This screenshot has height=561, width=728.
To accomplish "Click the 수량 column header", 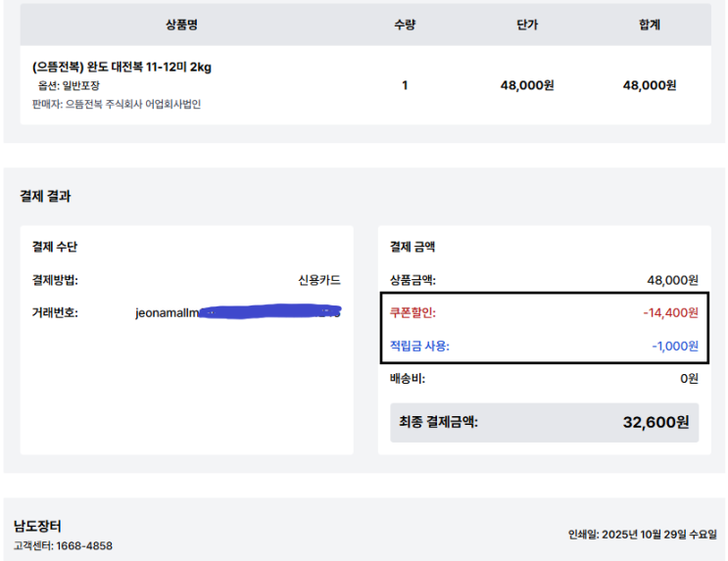I will click(x=405, y=24).
